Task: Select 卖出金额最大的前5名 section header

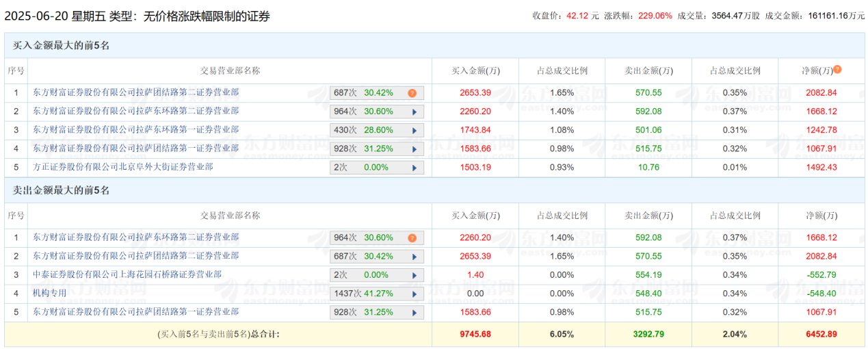Action: (x=62, y=191)
